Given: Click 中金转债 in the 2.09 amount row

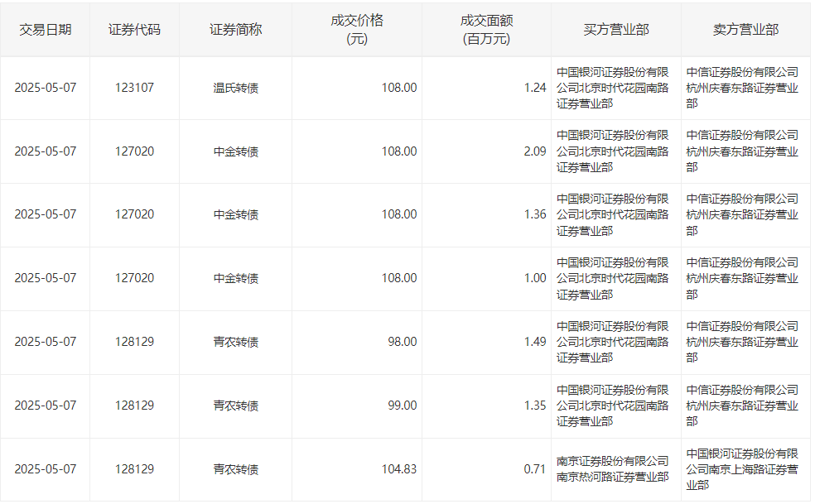Looking at the screenshot, I should tap(235, 151).
